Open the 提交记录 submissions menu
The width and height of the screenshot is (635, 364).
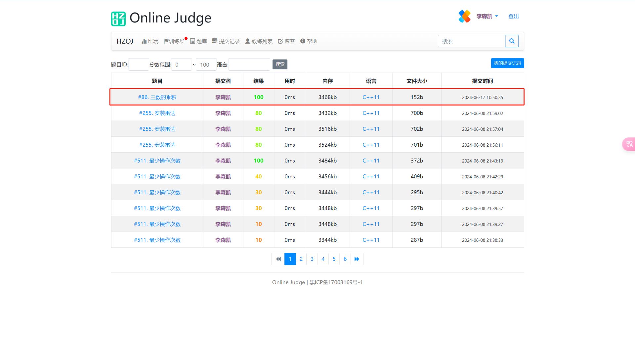click(226, 41)
